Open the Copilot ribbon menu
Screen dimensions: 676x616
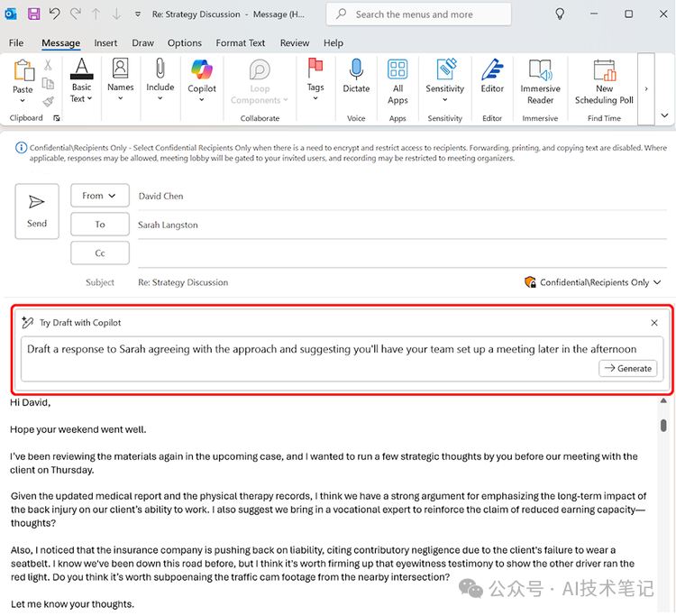pos(202,81)
